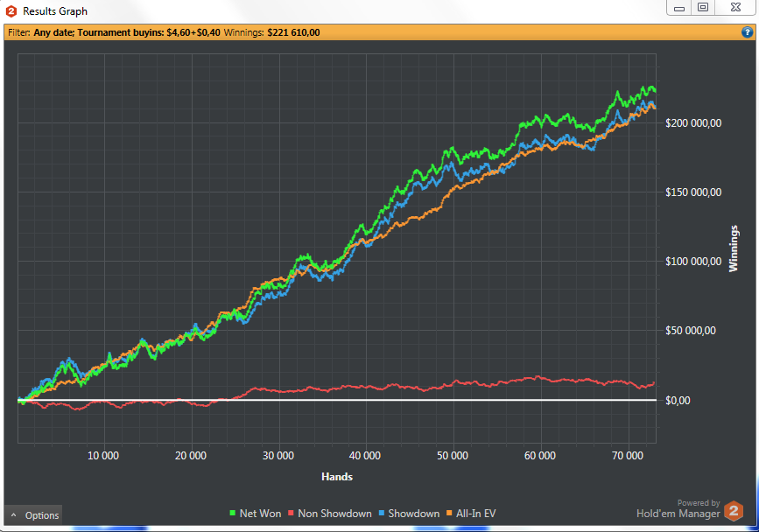Toggle the Net Won green legend swatch
This screenshot has width=759, height=532.
(232, 513)
